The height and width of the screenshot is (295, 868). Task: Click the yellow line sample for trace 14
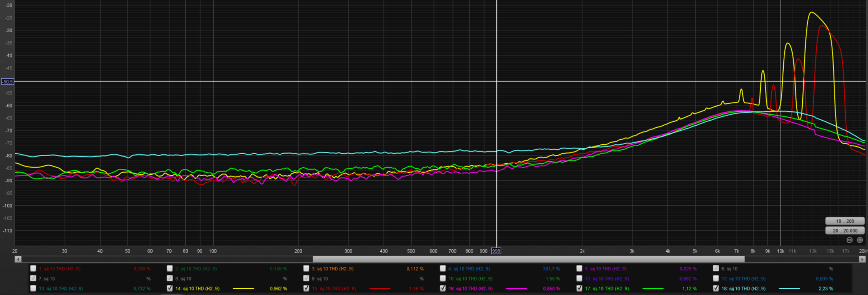coord(243,289)
